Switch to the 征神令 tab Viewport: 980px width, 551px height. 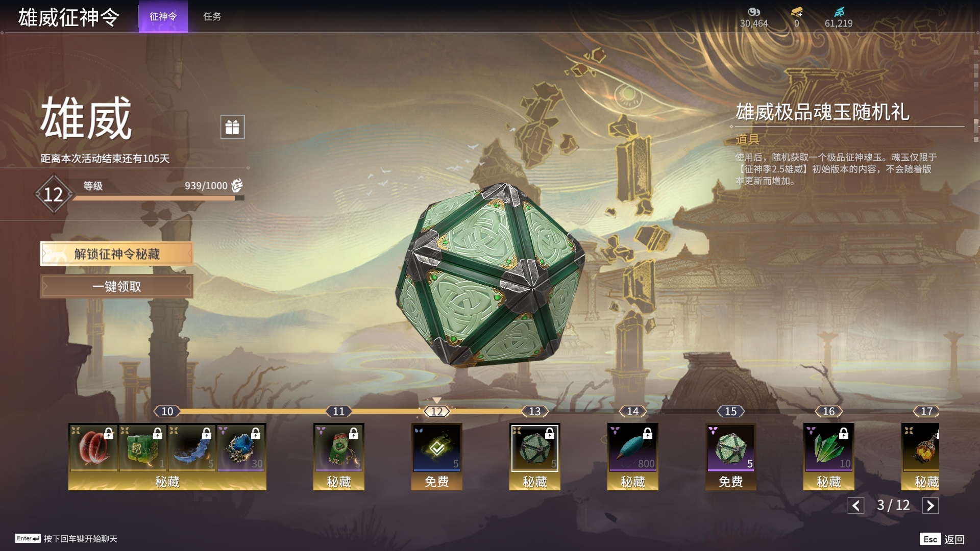163,16
